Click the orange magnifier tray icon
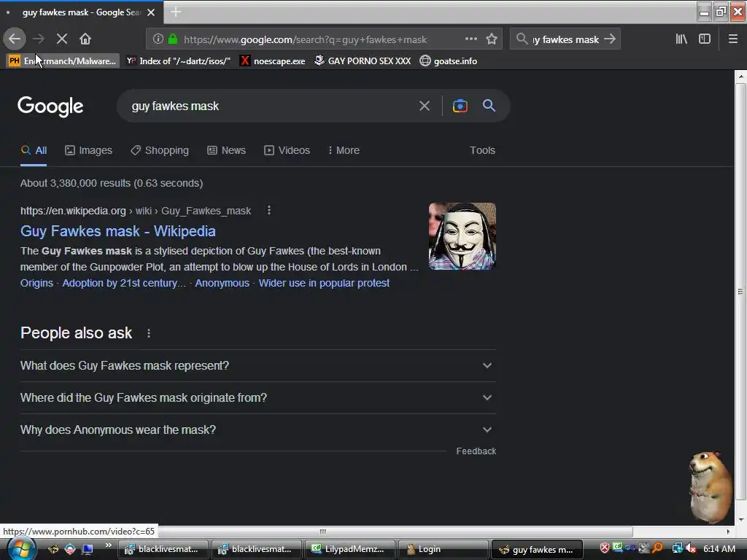The image size is (747, 560). tap(657, 548)
